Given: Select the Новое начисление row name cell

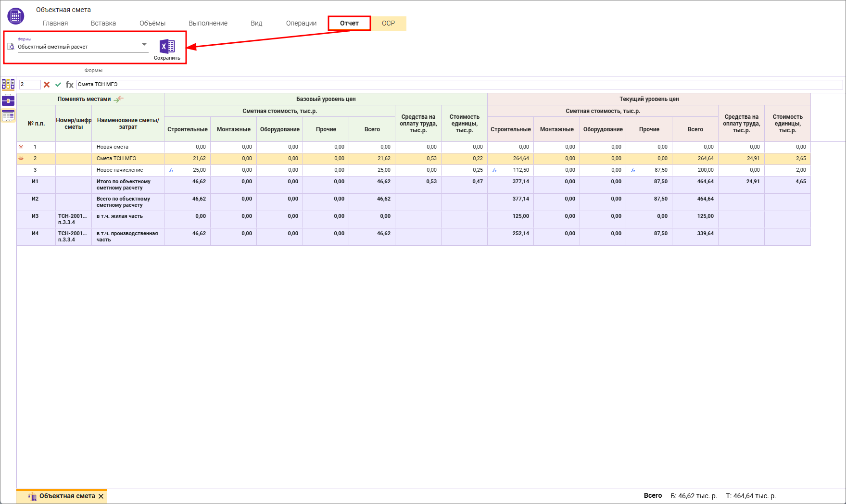Looking at the screenshot, I should pyautogui.click(x=127, y=170).
